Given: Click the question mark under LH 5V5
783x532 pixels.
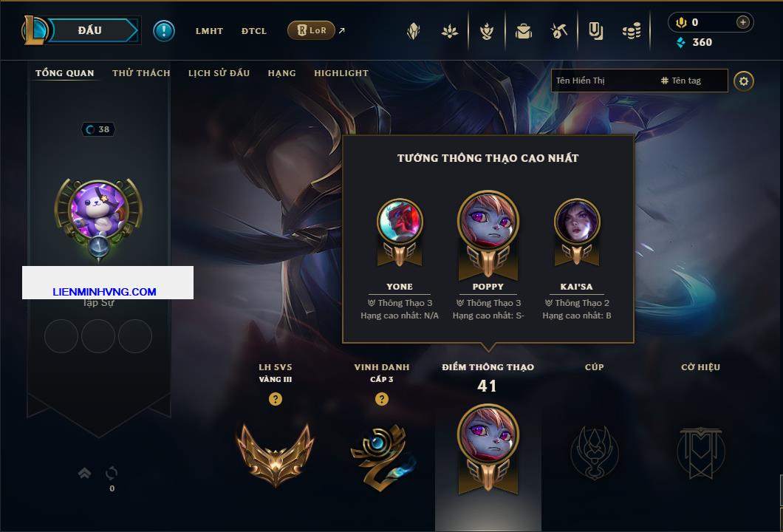Looking at the screenshot, I should [x=275, y=398].
